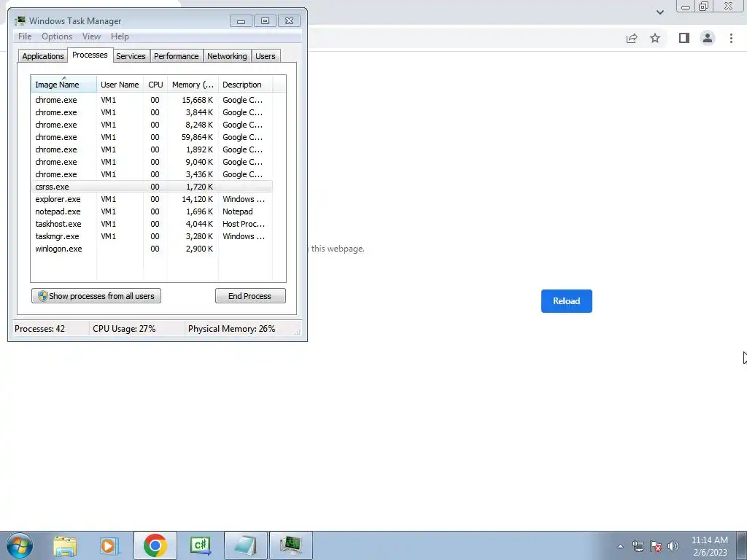Click the Show desktop strip at taskbar end
747x560 pixels.
pos(742,545)
